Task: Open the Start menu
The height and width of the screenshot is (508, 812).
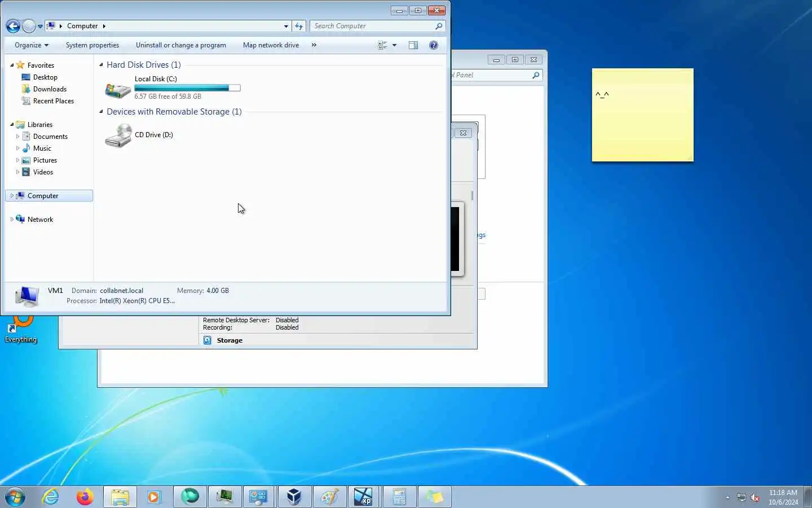Action: tap(15, 497)
